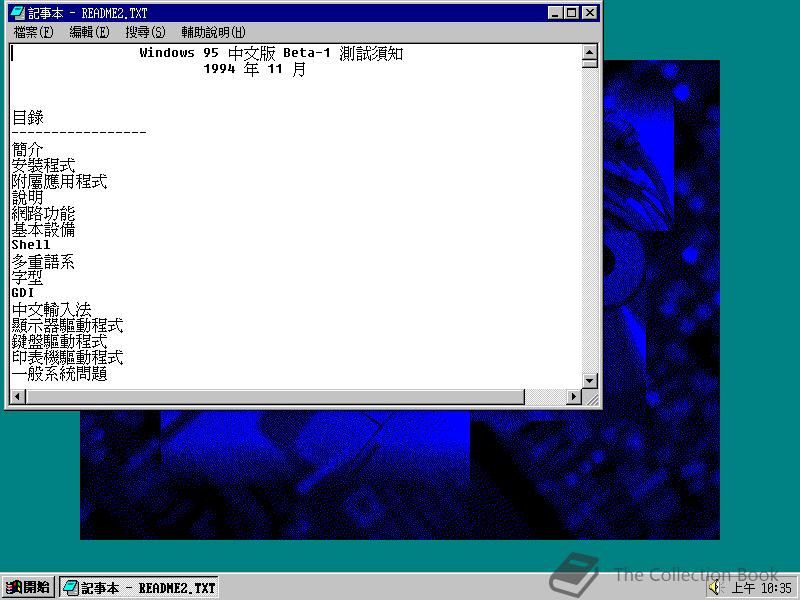
Task: Close the Notepad window
Action: click(x=590, y=13)
